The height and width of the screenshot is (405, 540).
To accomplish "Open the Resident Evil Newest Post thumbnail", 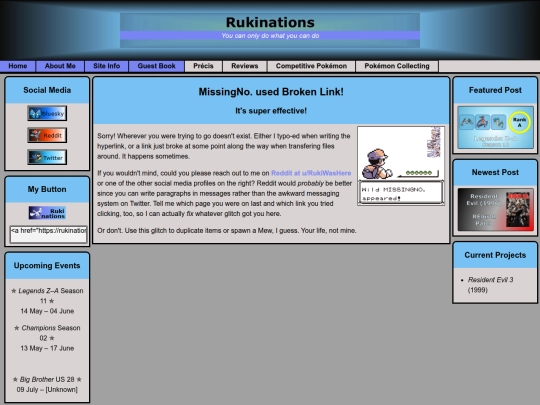I will (495, 209).
